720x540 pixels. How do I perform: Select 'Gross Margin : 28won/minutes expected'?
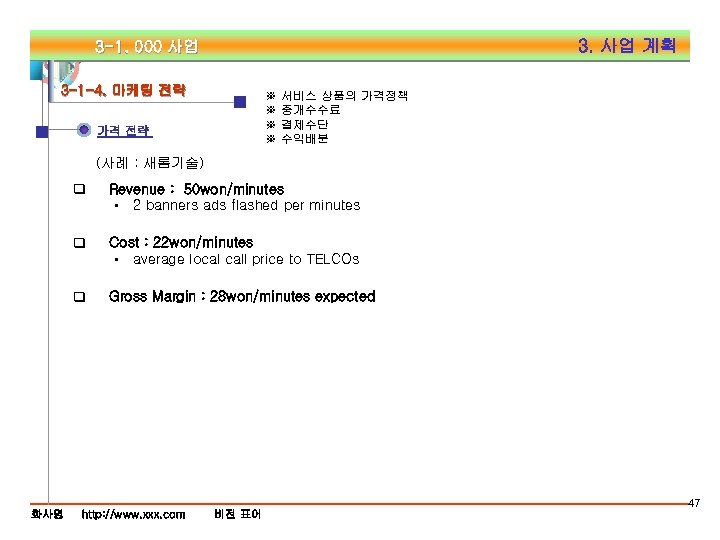click(x=242, y=297)
